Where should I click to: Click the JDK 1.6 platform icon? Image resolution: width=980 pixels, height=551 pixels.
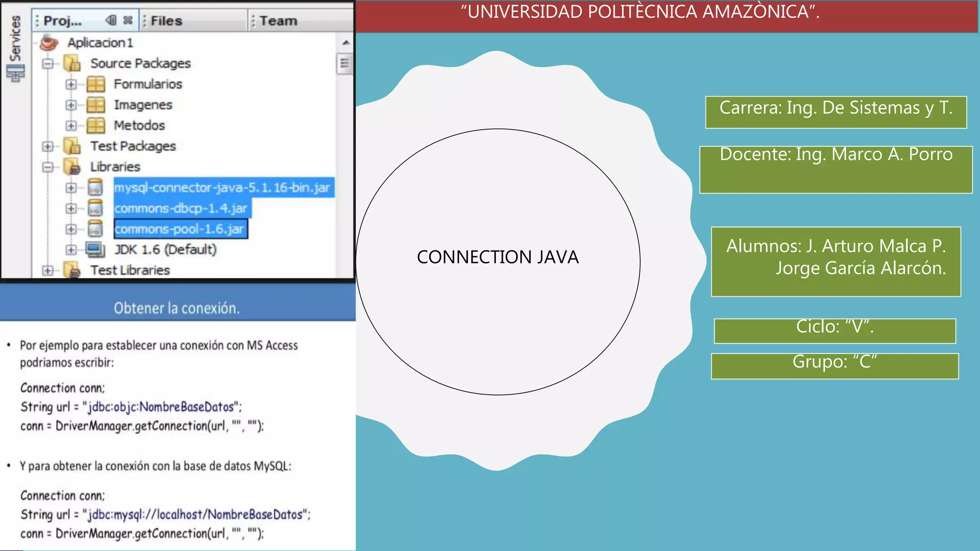(x=95, y=250)
